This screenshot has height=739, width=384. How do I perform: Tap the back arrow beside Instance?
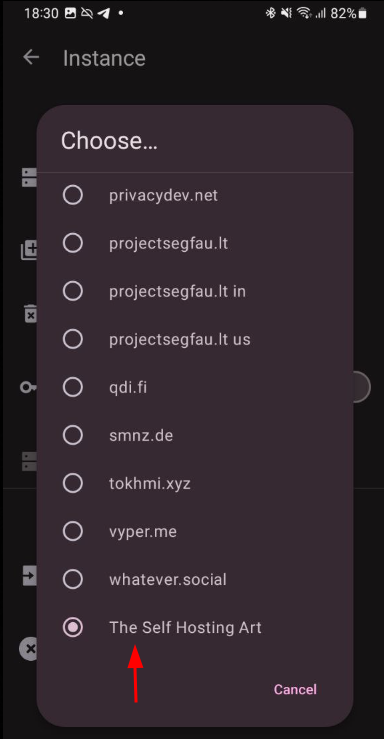click(31, 57)
